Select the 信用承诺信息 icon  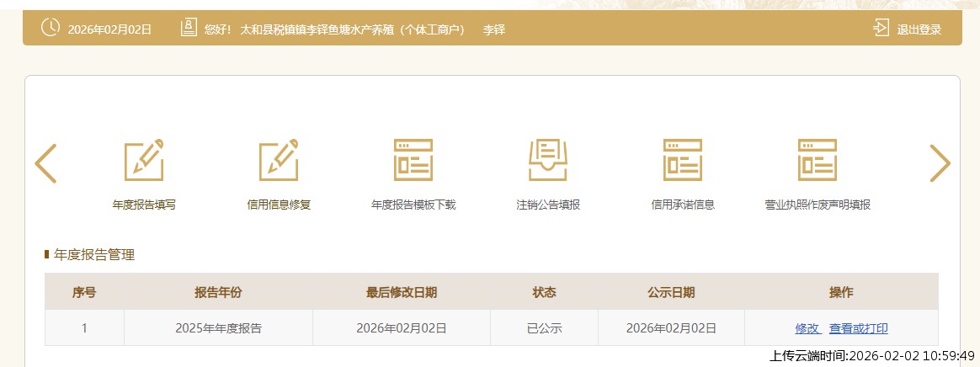683,160
